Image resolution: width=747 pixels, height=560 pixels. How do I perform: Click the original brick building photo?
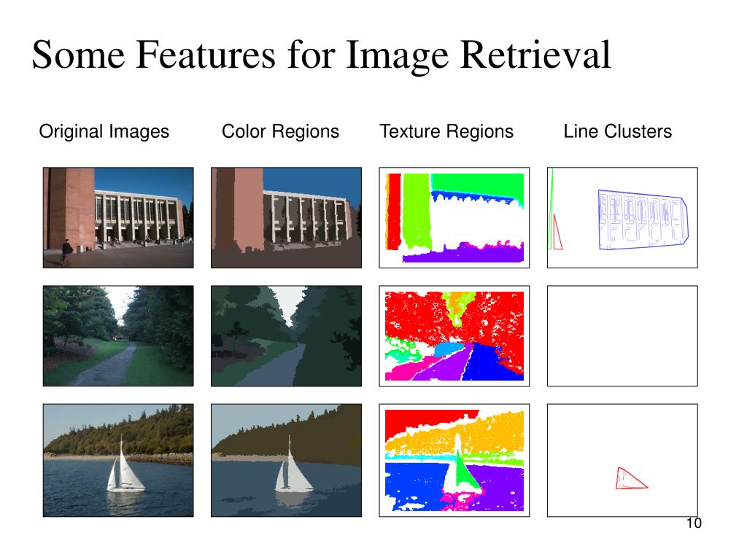pos(118,217)
